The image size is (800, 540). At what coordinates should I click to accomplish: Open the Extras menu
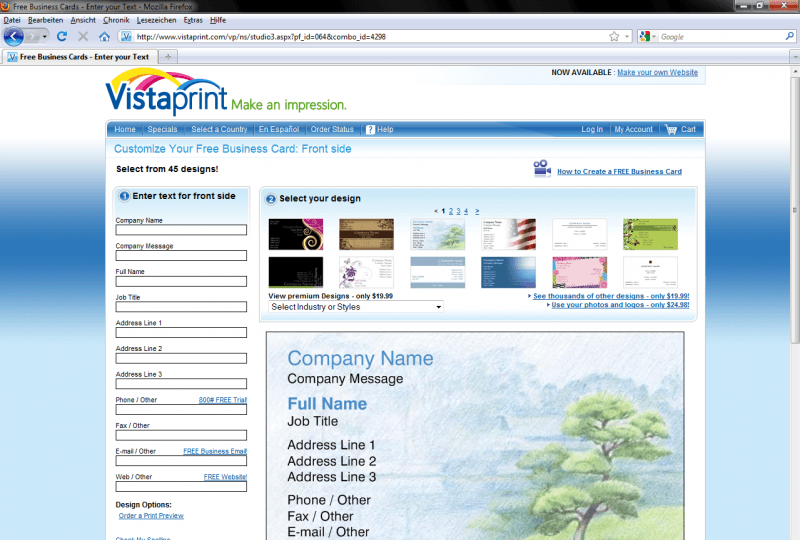click(x=193, y=20)
